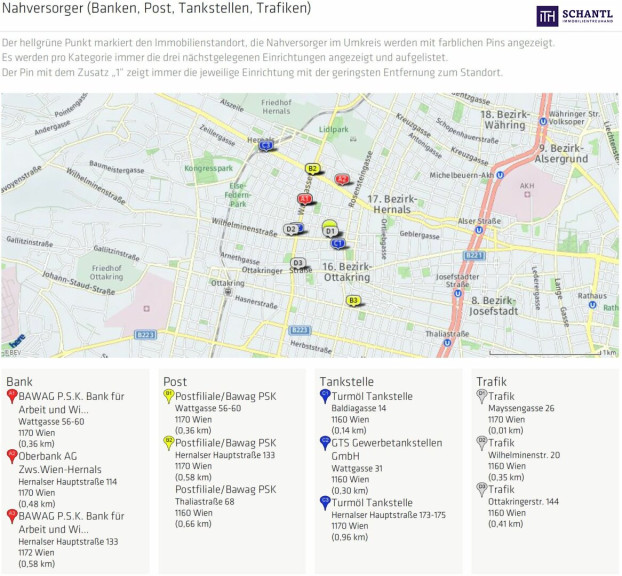Image resolution: width=622 pixels, height=576 pixels.
Task: Click the red pin beside Oberbank AG entry
Action: pyautogui.click(x=12, y=455)
